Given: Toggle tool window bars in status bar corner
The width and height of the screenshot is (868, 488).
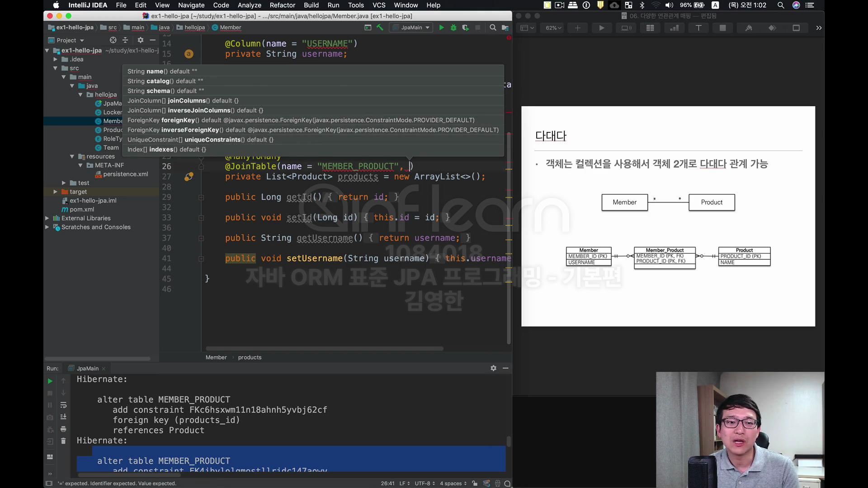Looking at the screenshot, I should click(x=49, y=483).
